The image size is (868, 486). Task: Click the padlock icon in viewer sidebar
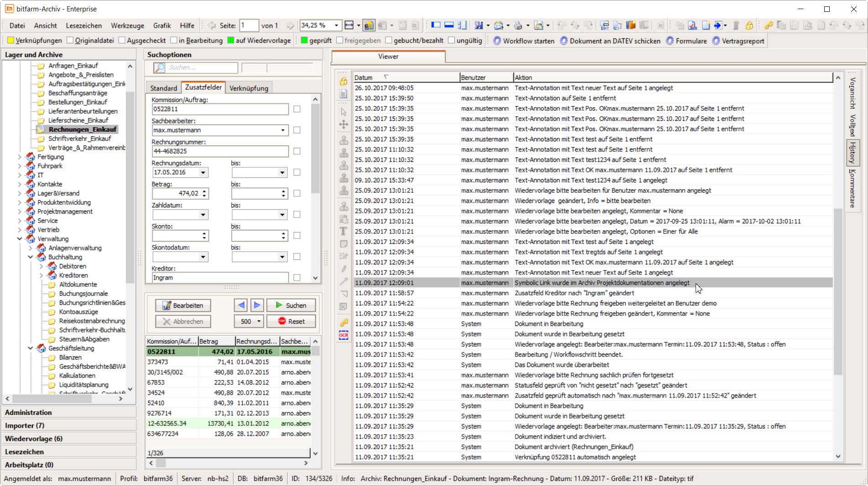click(343, 81)
